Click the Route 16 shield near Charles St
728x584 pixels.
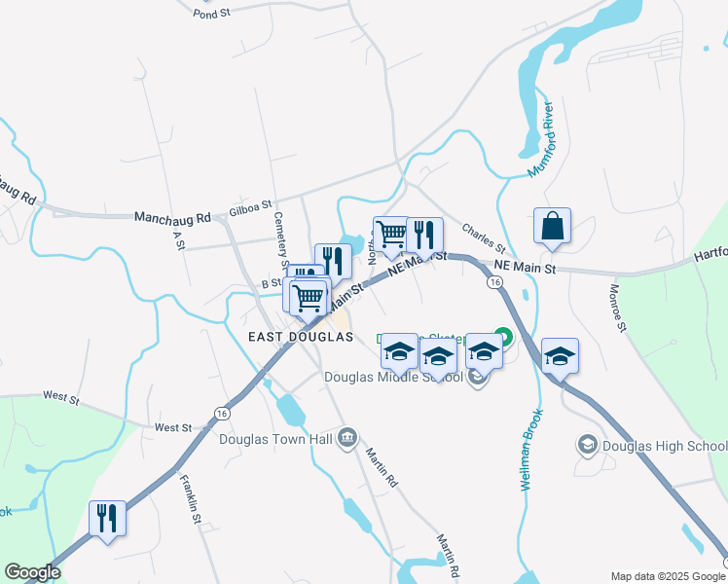pos(495,282)
